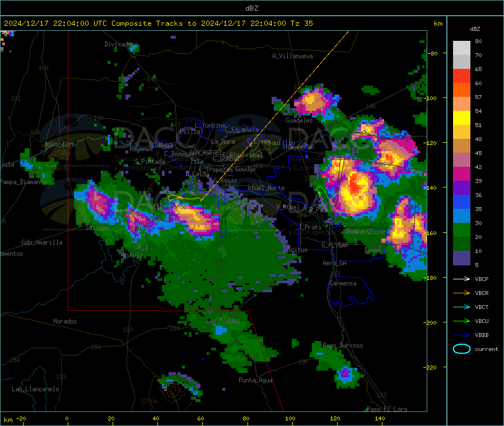Click the Cda_Amarilla place label
Viewport: 504px width, 426px height.
click(x=42, y=242)
